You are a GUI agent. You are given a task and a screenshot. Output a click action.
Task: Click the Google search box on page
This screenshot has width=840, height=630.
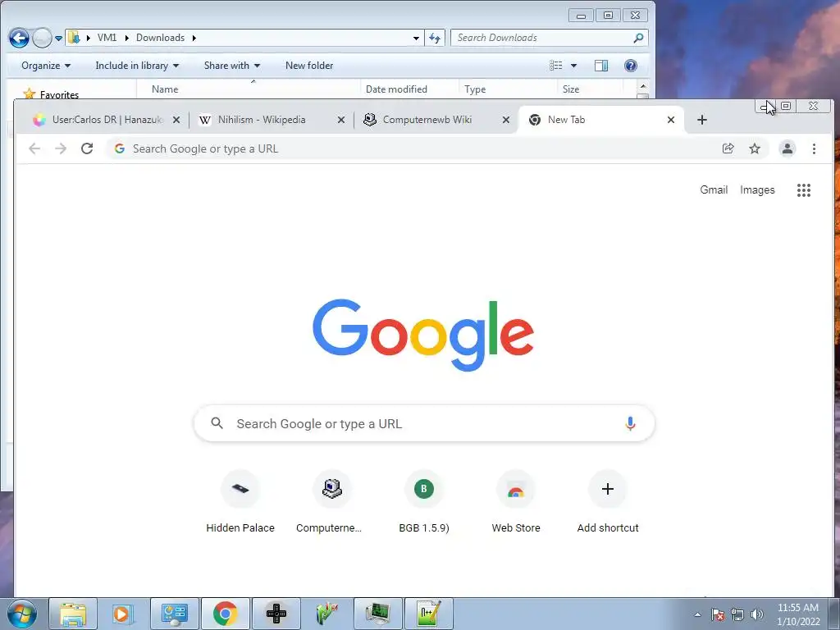click(424, 424)
